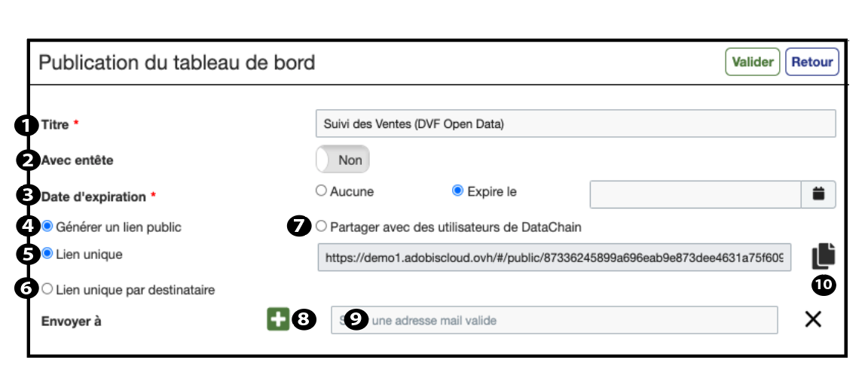Image resolution: width=868 pixels, height=381 pixels.
Task: Choose Générer un lien public
Action: coord(48,226)
